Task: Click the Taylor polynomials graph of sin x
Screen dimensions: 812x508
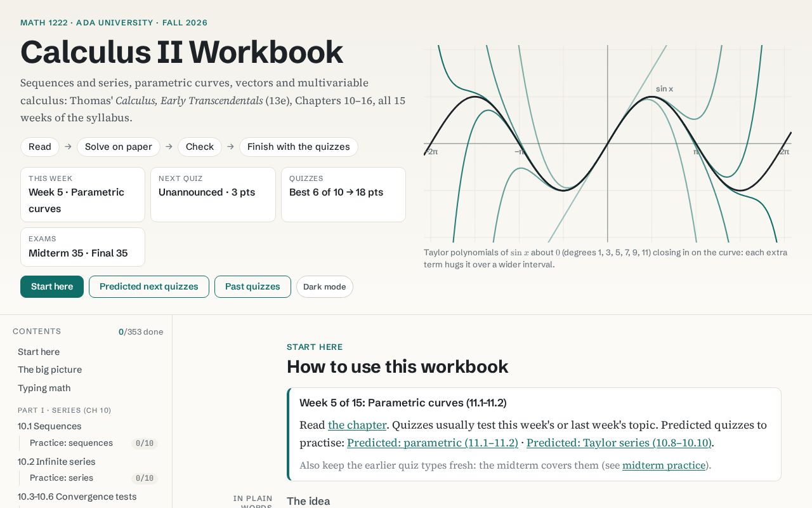Action: (x=608, y=144)
